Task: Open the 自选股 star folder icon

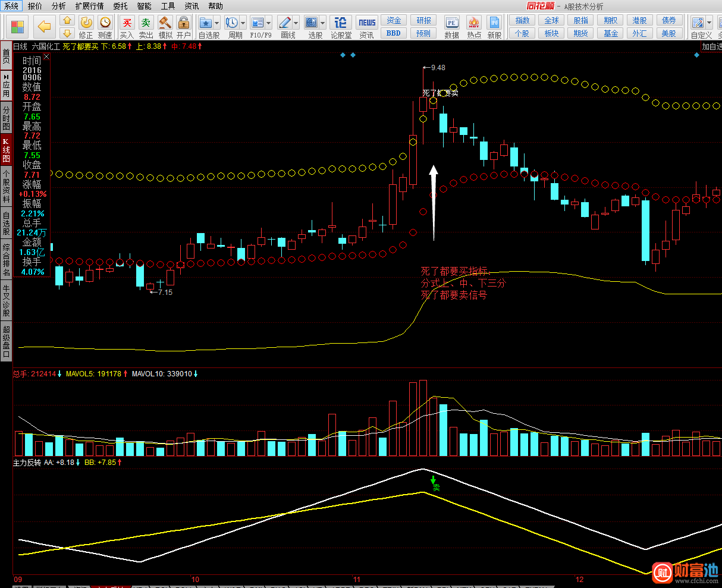Action: pyautogui.click(x=205, y=23)
